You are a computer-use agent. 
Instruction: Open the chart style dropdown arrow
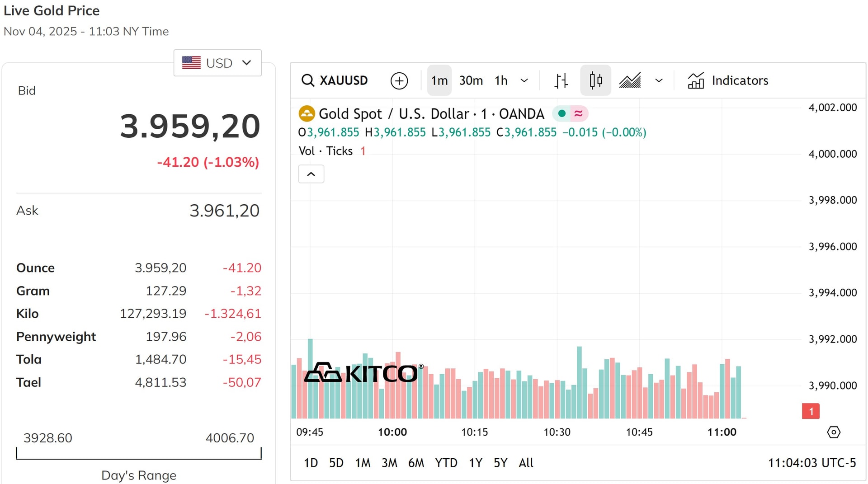click(659, 80)
